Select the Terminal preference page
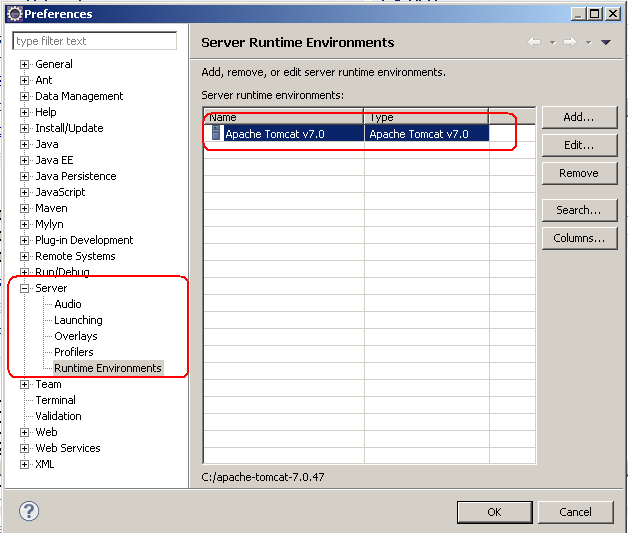Image resolution: width=628 pixels, height=533 pixels. (x=55, y=400)
